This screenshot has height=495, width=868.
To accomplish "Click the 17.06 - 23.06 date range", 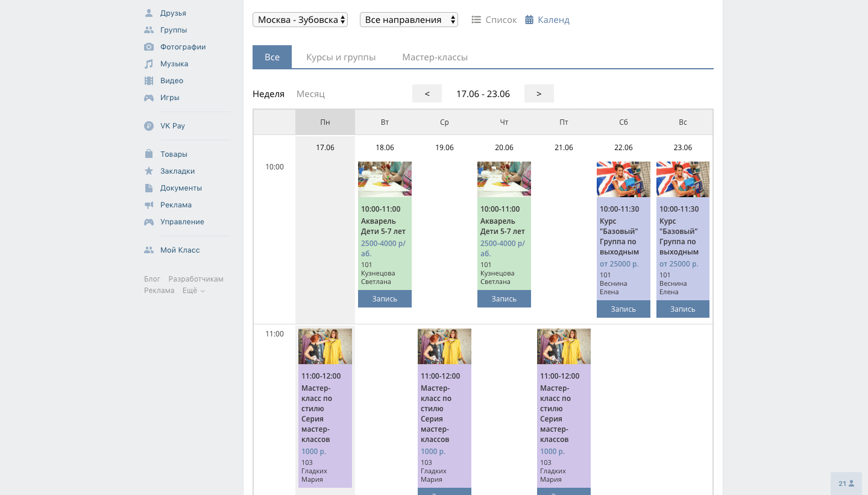I will [x=483, y=94].
